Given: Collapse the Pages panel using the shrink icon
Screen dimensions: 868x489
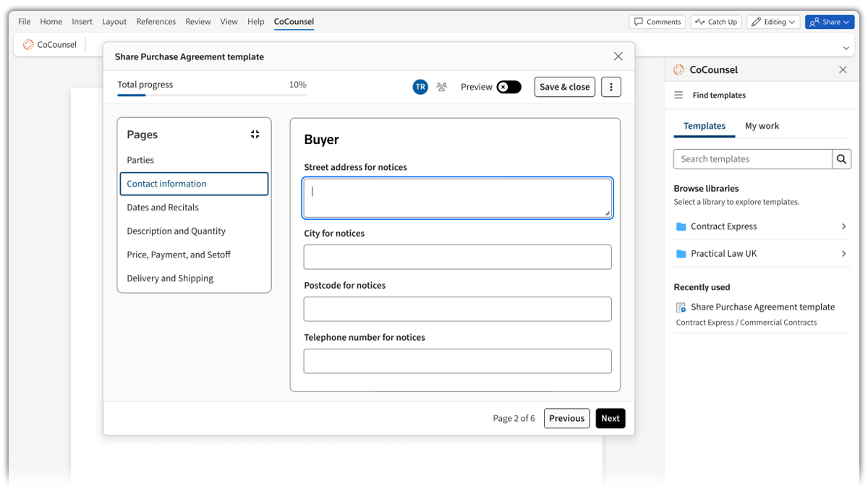Looking at the screenshot, I should point(255,135).
